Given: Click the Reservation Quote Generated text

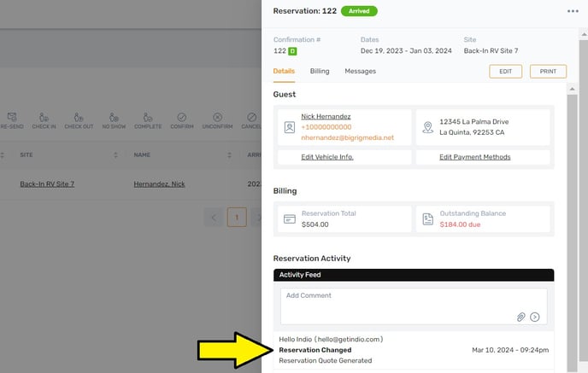Looking at the screenshot, I should pos(326,361).
